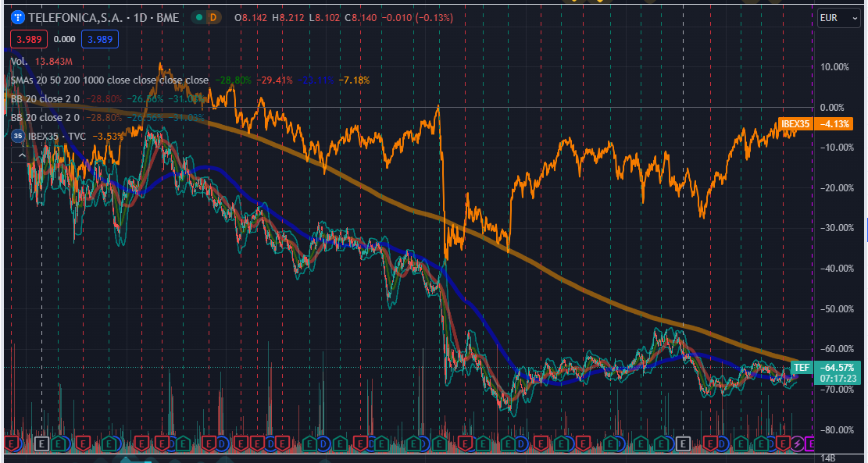Select the SMAs 20 50 200 1000 legend
The height and width of the screenshot is (463, 868).
tap(109, 80)
